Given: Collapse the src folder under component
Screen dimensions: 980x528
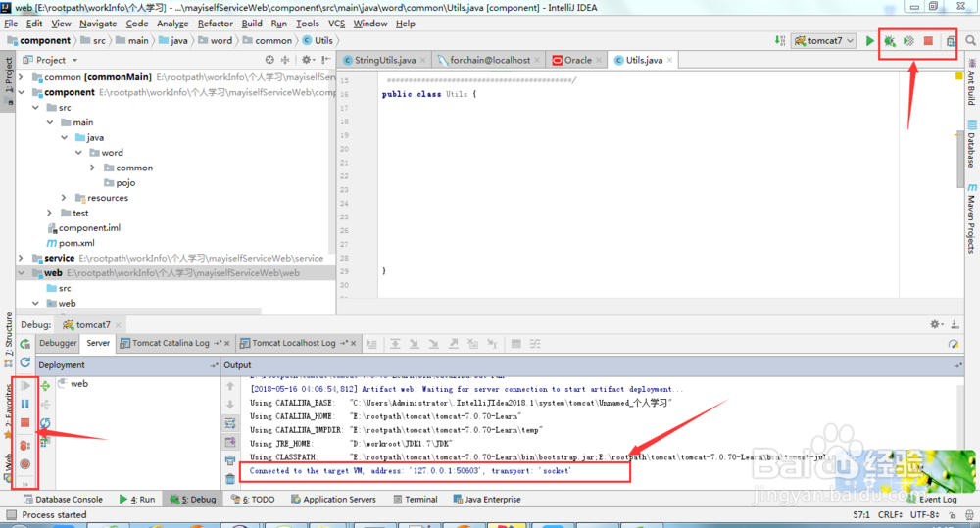Looking at the screenshot, I should pyautogui.click(x=35, y=108).
